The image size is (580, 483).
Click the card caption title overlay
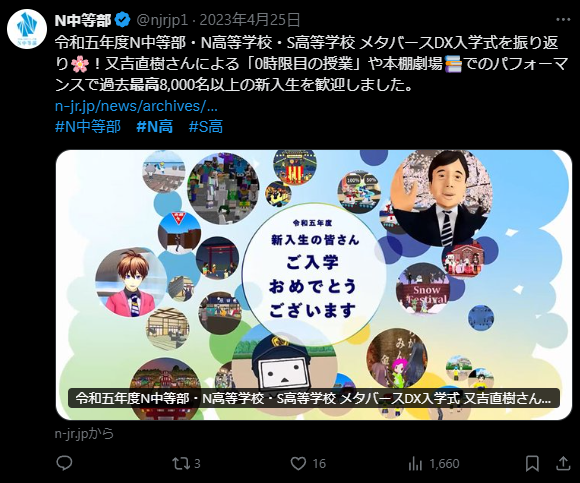pos(314,398)
